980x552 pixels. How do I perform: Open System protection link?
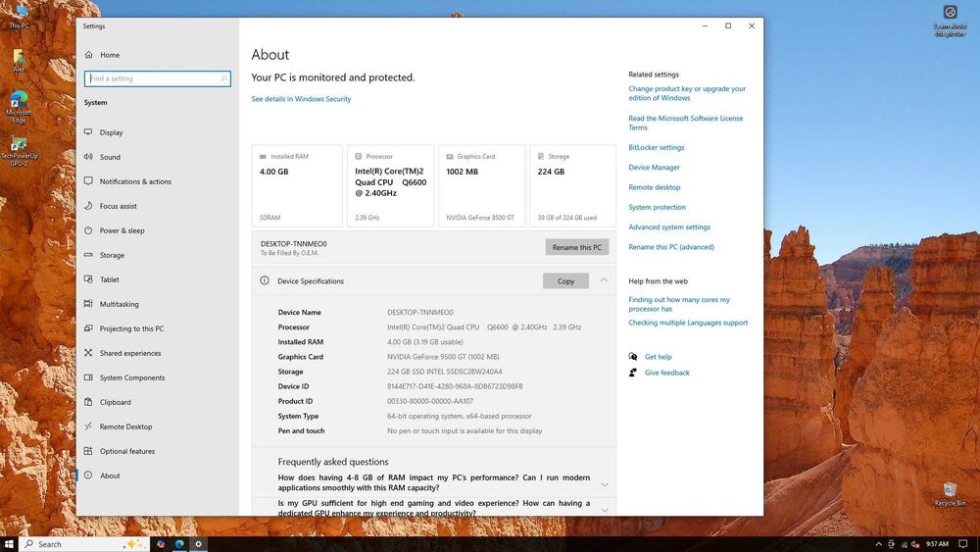coord(657,208)
